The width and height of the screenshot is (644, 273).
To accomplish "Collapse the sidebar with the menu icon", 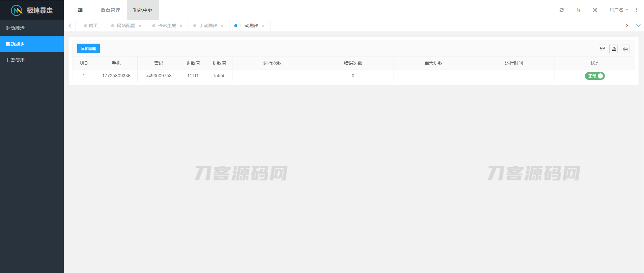I will click(80, 10).
